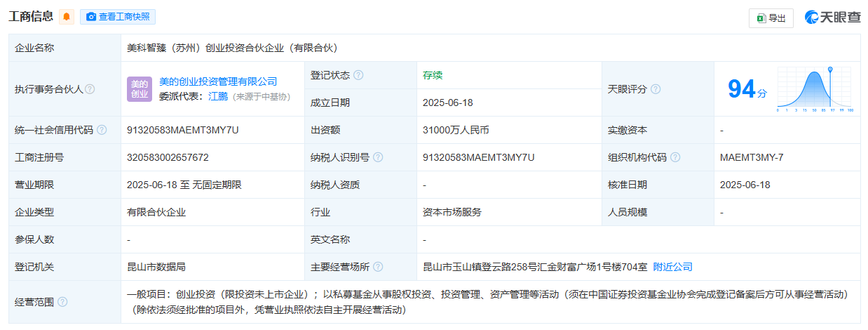Viewport: 868px width, 330px height.
Task: Open representative 江鹏 profile link
Action: pos(218,96)
